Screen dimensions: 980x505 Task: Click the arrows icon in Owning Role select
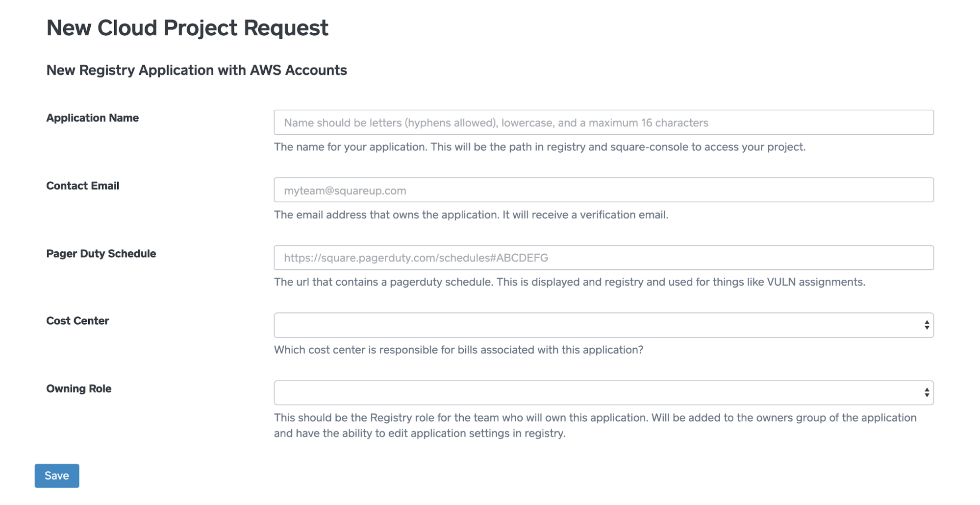927,393
